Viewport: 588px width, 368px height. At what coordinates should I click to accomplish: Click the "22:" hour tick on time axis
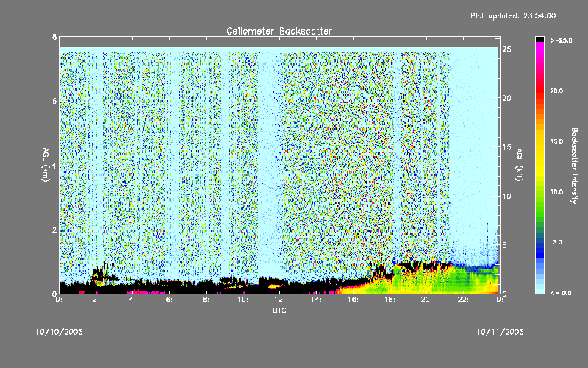tap(463, 300)
